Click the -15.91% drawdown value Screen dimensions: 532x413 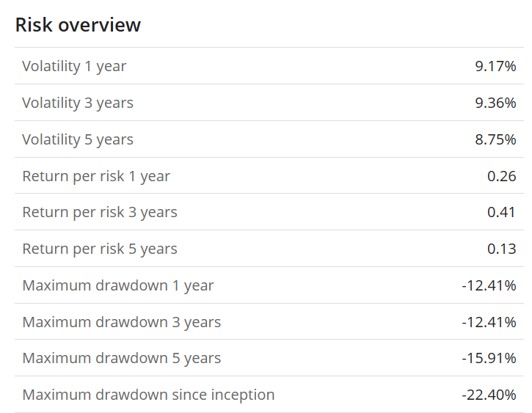[489, 358]
